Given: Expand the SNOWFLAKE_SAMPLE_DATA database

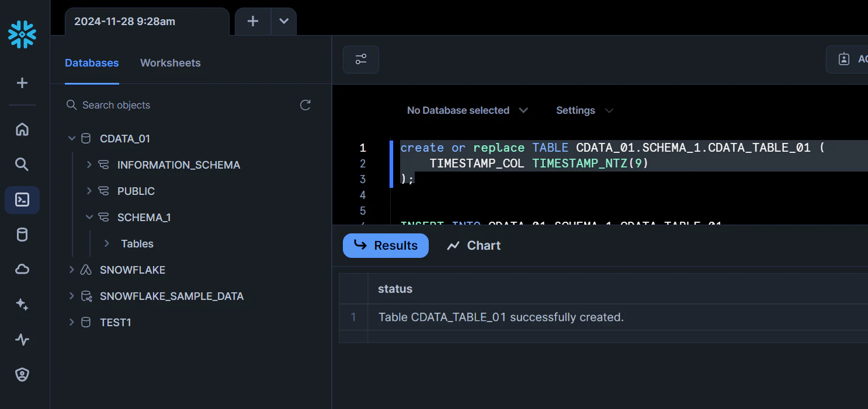Looking at the screenshot, I should (72, 296).
